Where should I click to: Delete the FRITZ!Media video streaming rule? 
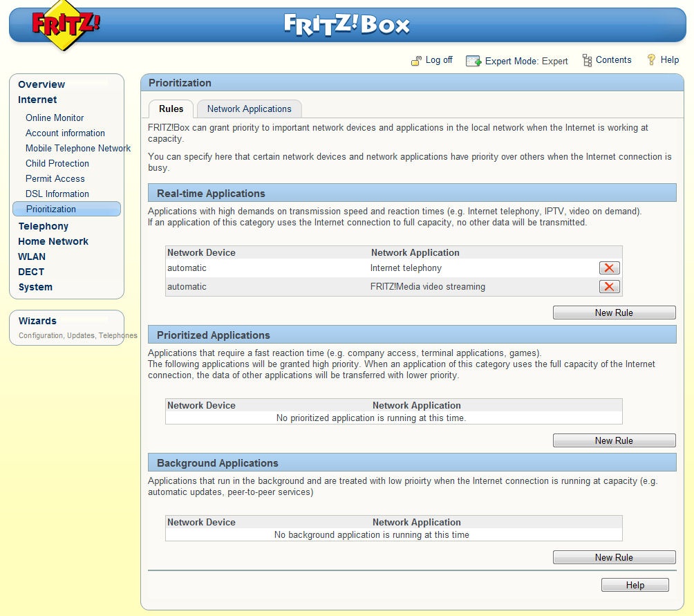pyautogui.click(x=609, y=286)
